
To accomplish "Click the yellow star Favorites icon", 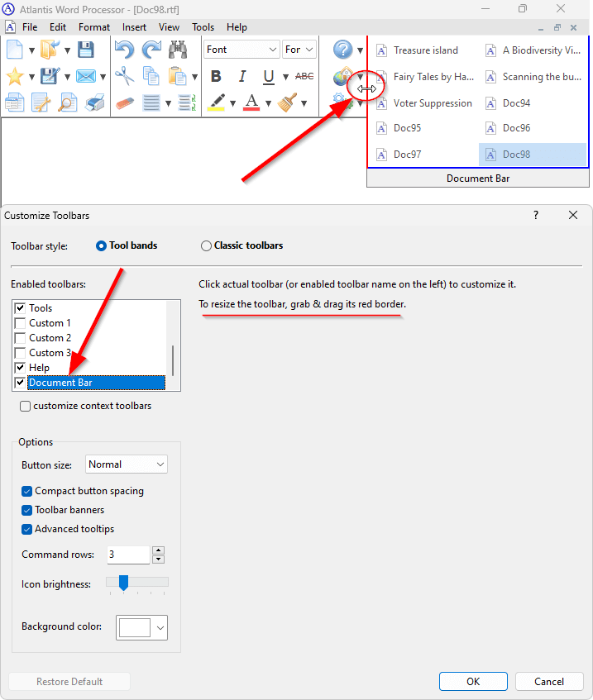I will 14,76.
